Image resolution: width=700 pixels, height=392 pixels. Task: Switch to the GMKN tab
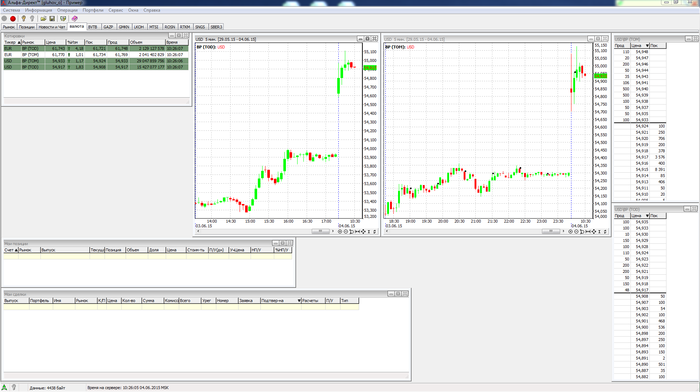(x=124, y=27)
